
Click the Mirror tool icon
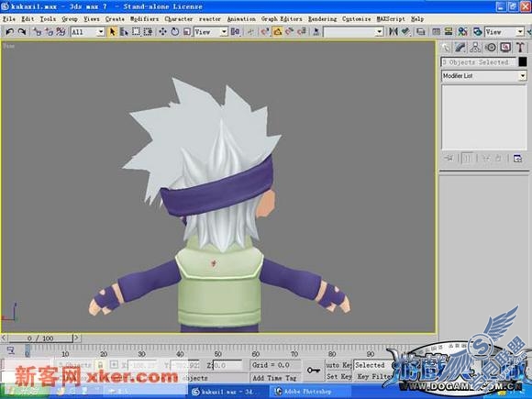point(393,32)
